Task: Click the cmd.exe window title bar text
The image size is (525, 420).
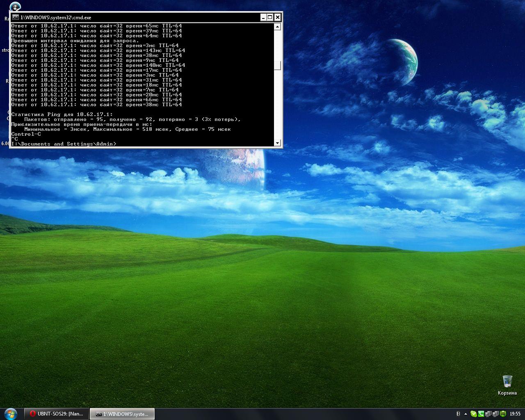Action: coord(56,18)
